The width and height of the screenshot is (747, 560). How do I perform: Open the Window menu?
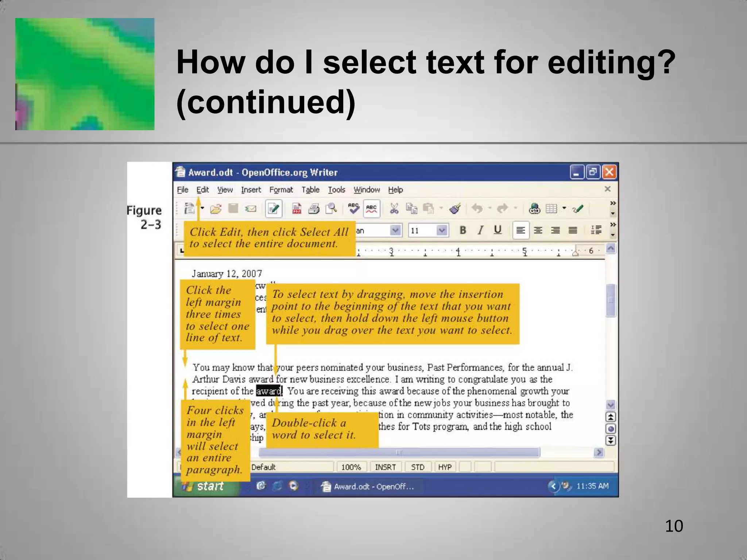pyautogui.click(x=367, y=190)
